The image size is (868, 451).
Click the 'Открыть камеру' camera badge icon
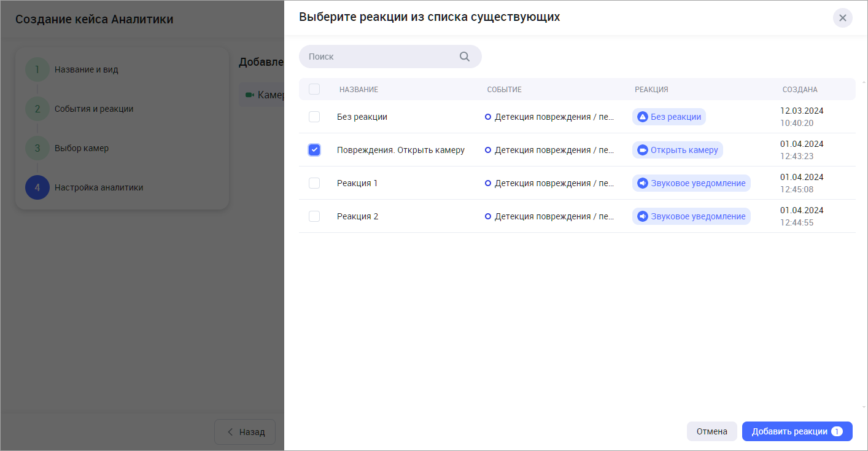click(642, 150)
